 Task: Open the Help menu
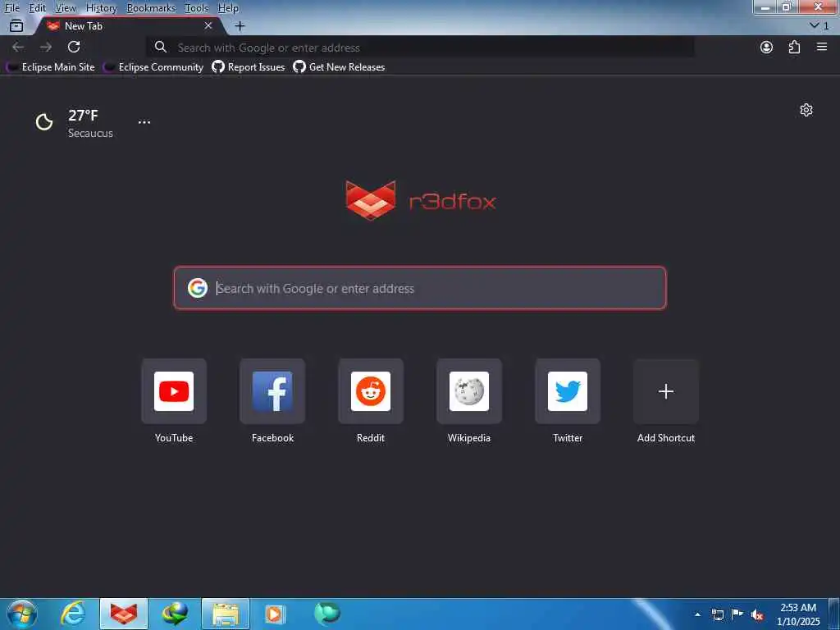point(228,8)
